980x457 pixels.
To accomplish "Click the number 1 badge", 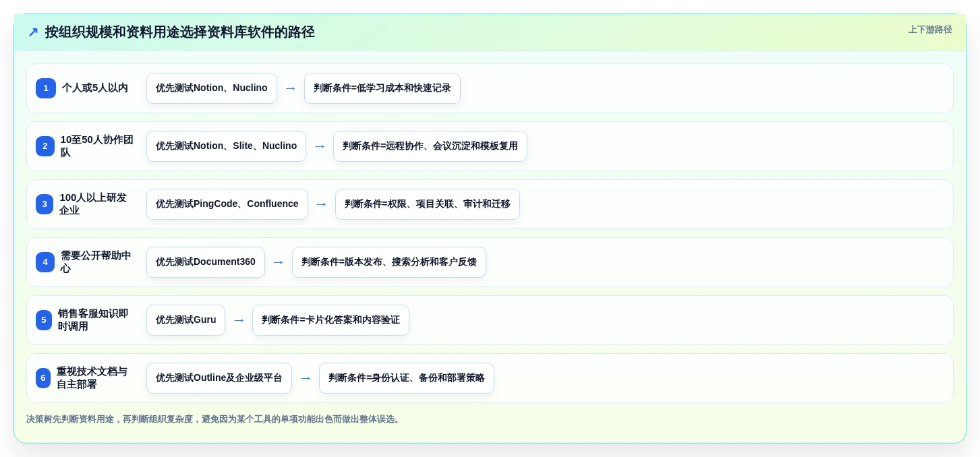I will (x=46, y=88).
